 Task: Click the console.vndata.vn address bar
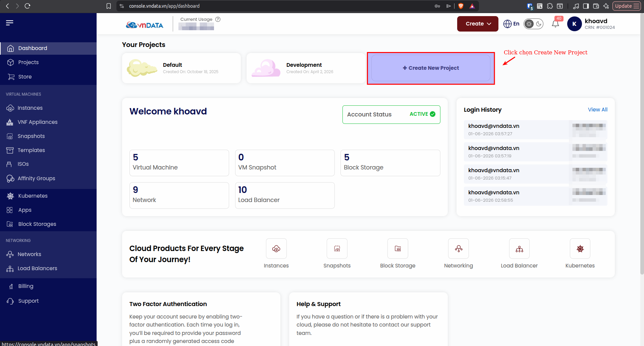coord(278,6)
